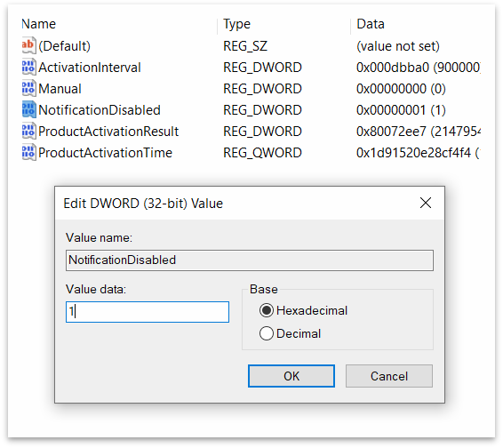Viewport: 503px width, 448px height.
Task: Click the (Default) string value icon
Action: [28, 46]
